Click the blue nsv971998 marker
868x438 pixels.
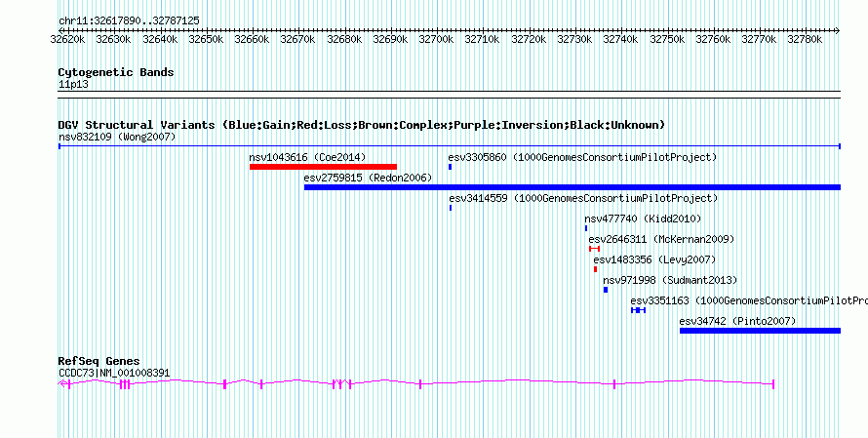606,290
